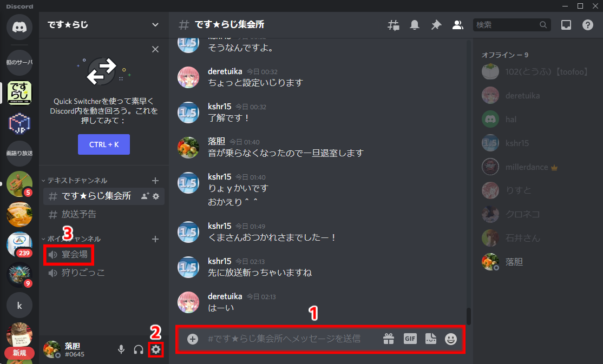This screenshot has width=603, height=364.
Task: Add a voice channel with plus icon
Action: [x=155, y=239]
